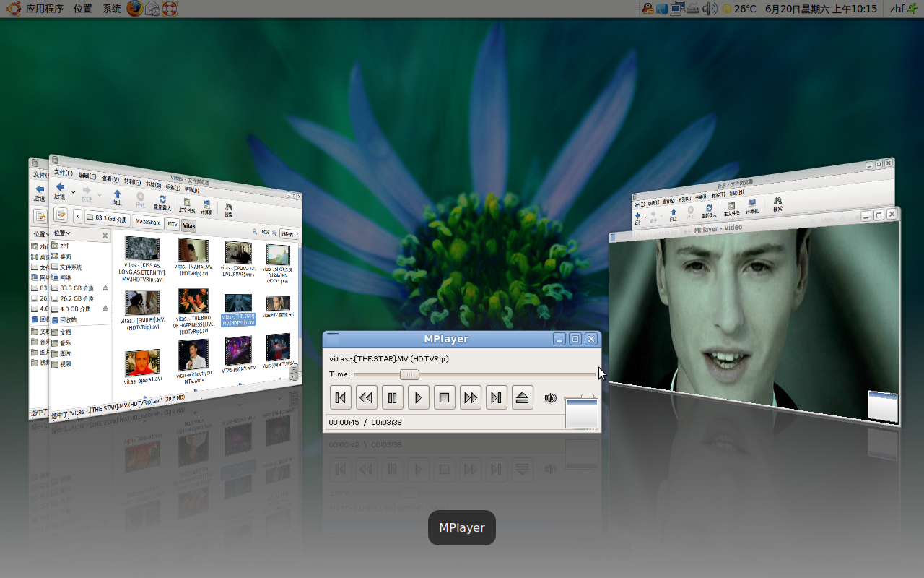Select the KISS.AS.LONG.AS.ETERNITY video thumbnail
The image size is (924, 578).
click(142, 248)
